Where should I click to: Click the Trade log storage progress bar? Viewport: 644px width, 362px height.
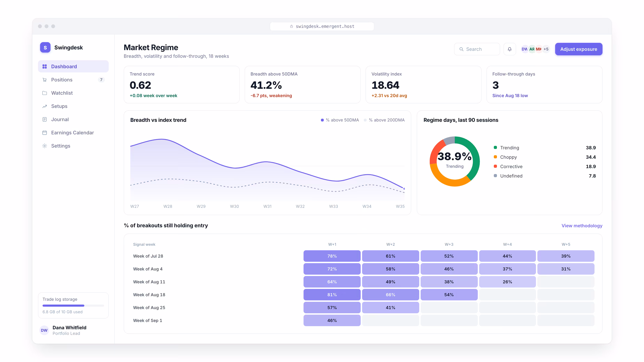73,306
